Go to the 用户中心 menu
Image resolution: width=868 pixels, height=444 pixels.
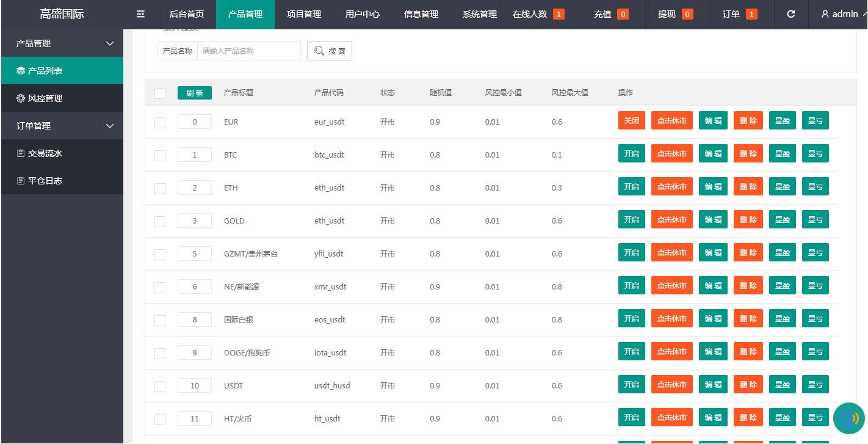point(363,14)
